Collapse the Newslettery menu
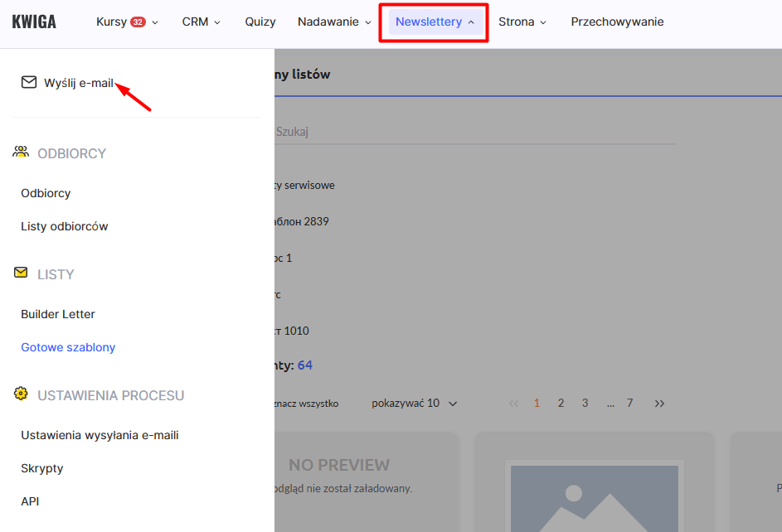782x532 pixels. 435,22
